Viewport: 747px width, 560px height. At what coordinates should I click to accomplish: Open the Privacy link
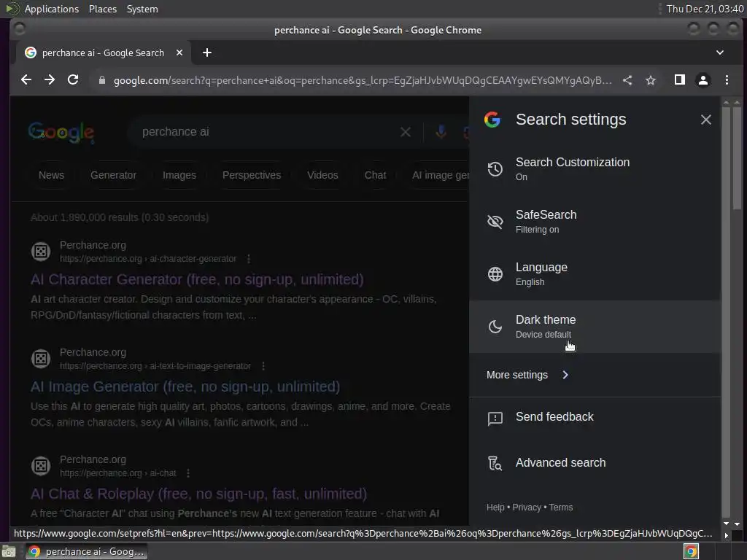(527, 507)
